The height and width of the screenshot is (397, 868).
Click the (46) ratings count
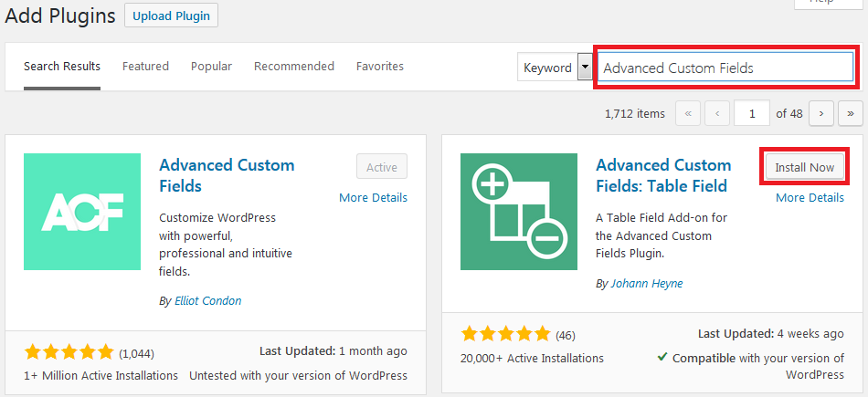(x=566, y=335)
